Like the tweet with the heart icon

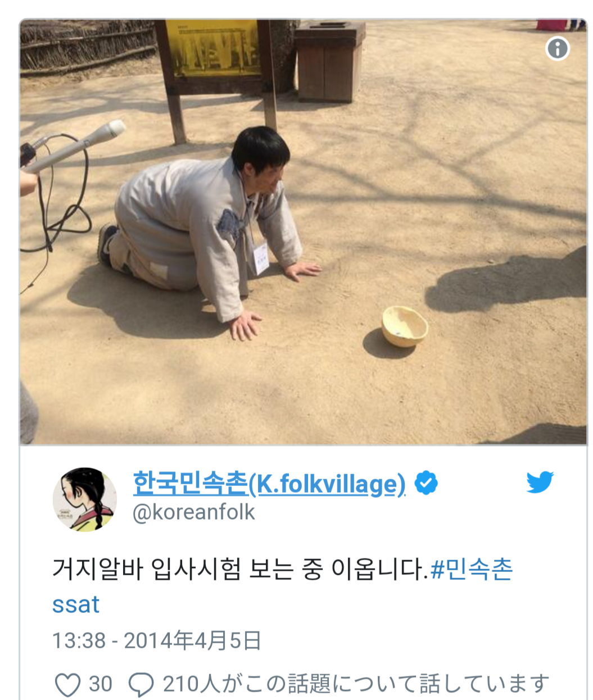pyautogui.click(x=68, y=684)
